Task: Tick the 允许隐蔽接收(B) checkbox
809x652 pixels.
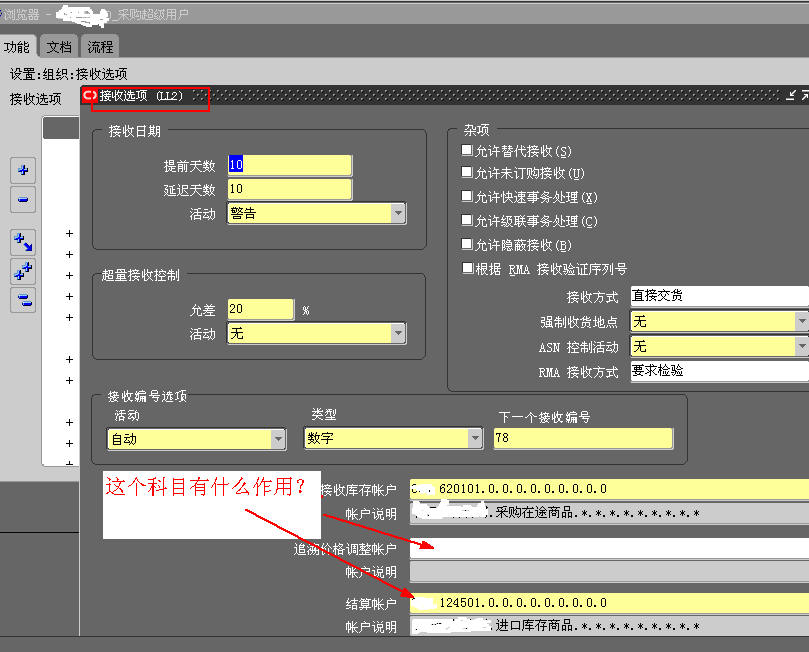Action: pos(467,244)
